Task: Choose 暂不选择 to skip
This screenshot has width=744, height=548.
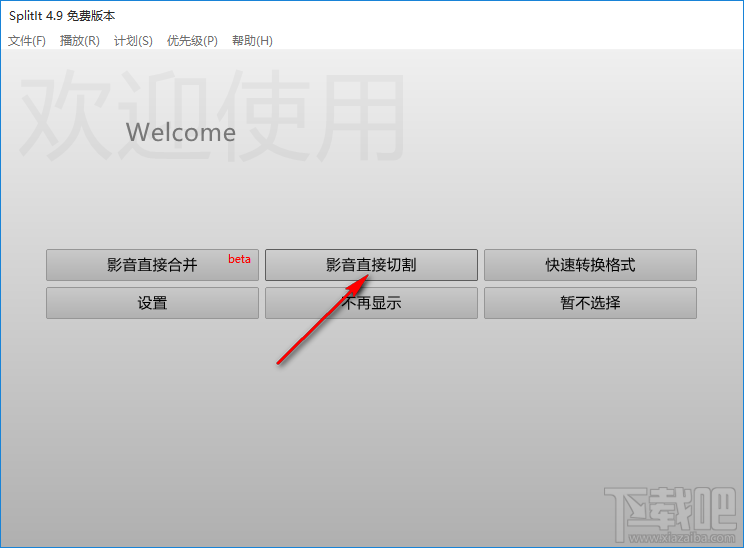Action: coord(590,303)
